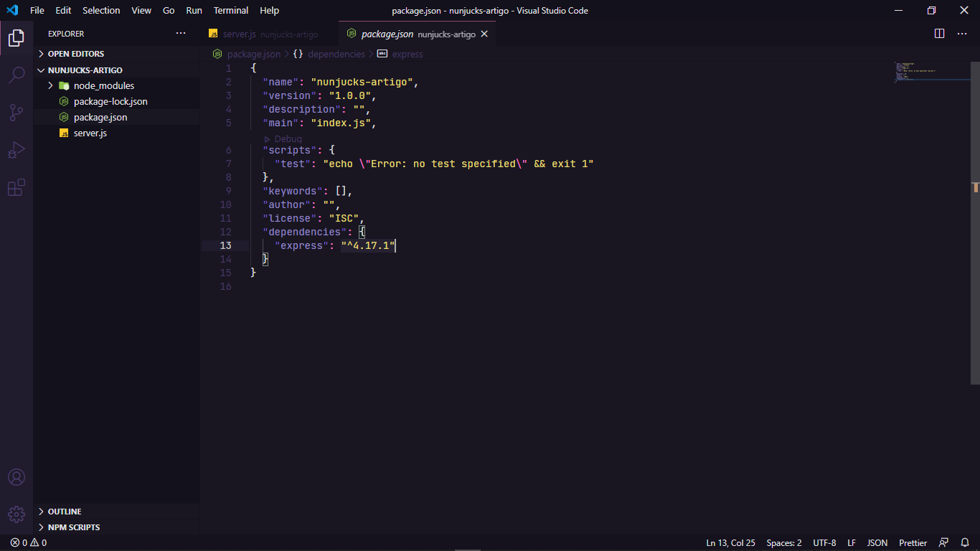Click the "index.js" main value
The image size is (980, 551).
click(x=341, y=123)
